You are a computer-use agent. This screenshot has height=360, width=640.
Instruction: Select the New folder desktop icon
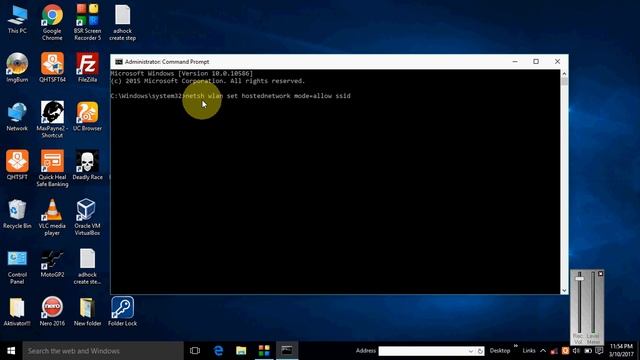(87, 312)
